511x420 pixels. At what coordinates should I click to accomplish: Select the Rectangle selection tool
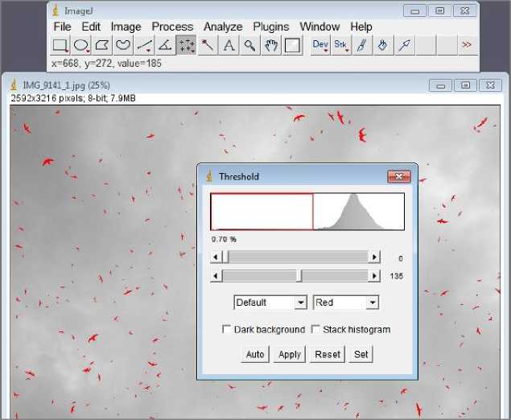pyautogui.click(x=60, y=45)
